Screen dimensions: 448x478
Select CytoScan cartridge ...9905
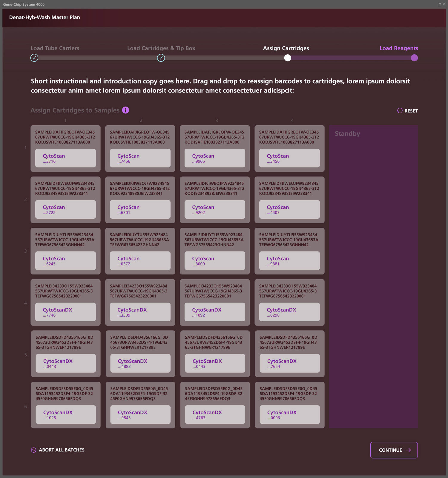click(215, 158)
